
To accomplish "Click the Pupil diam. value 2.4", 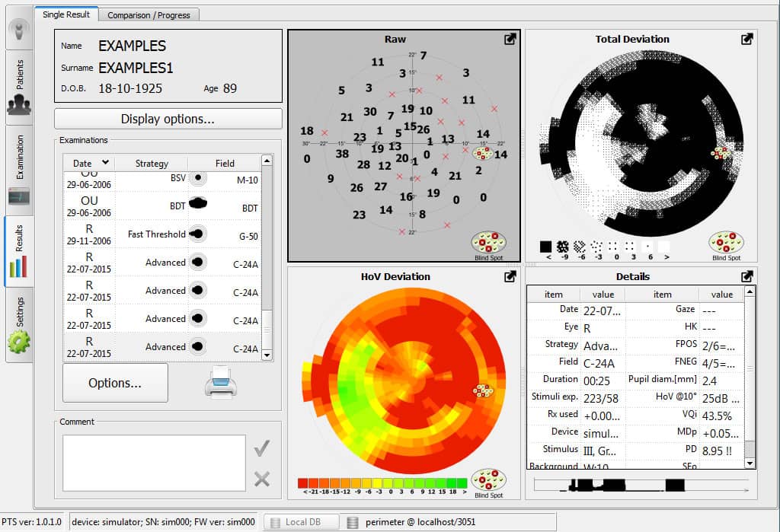I will 709,381.
